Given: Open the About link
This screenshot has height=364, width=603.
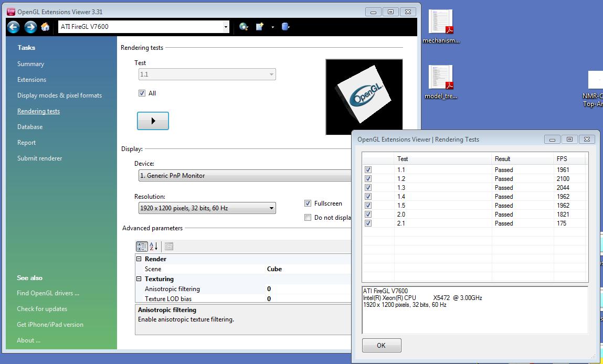Looking at the screenshot, I should coord(28,340).
